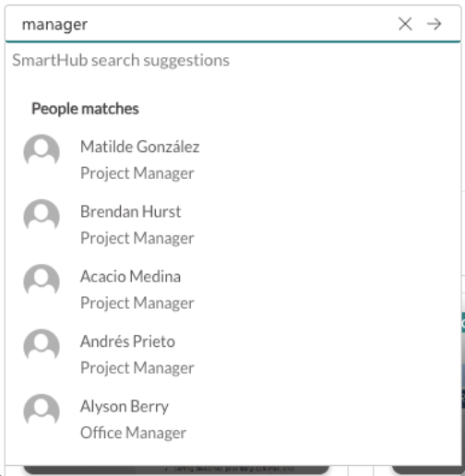The width and height of the screenshot is (465, 476).
Task: Click Project Manager under Matilde González
Action: (x=137, y=173)
